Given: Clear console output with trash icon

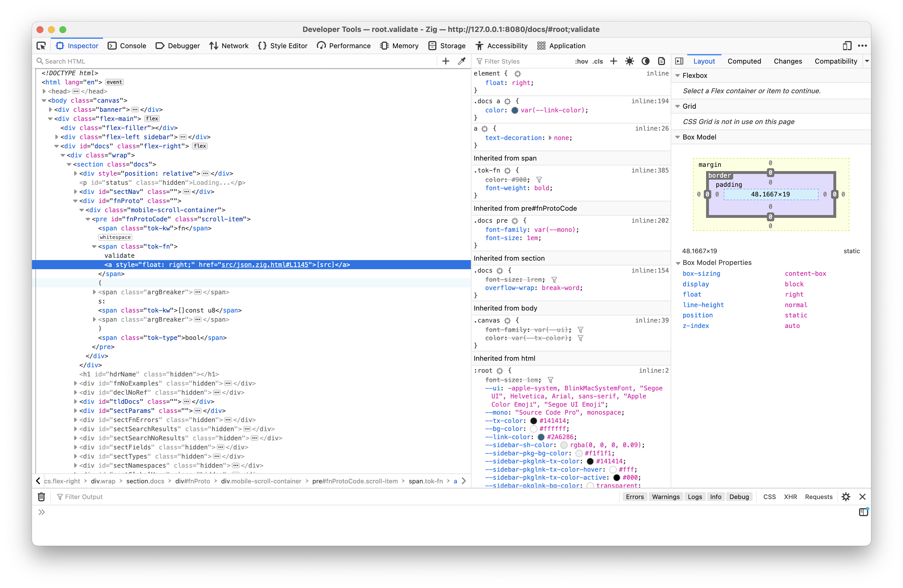Looking at the screenshot, I should click(x=41, y=497).
